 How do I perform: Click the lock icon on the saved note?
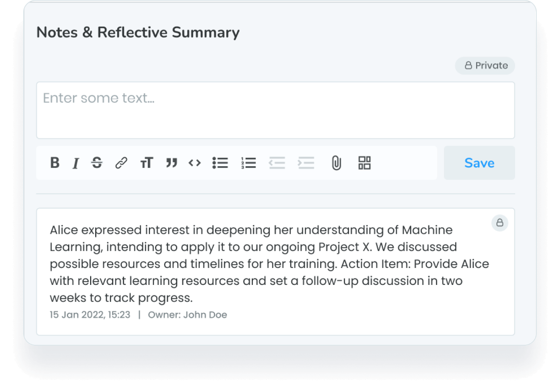[500, 223]
